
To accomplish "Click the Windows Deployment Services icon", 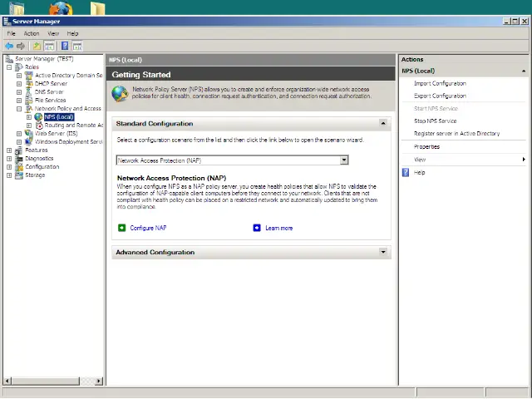I will tap(29, 142).
